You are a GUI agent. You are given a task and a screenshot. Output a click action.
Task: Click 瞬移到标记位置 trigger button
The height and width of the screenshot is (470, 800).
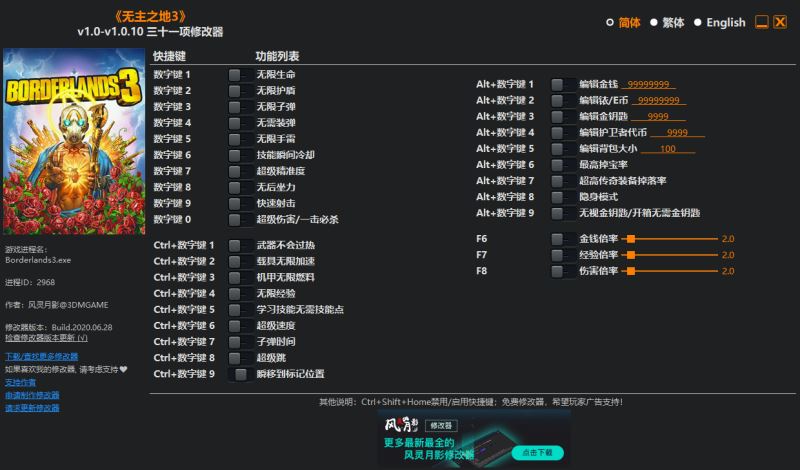[x=240, y=374]
